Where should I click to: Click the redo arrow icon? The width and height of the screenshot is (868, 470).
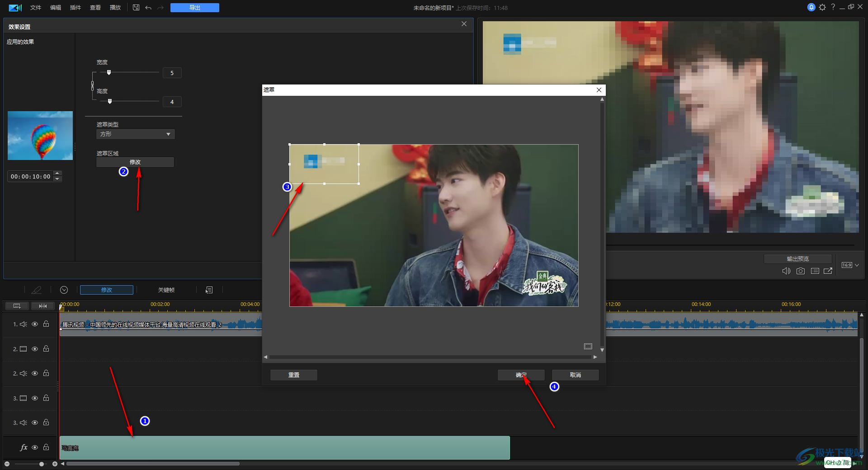pos(160,8)
